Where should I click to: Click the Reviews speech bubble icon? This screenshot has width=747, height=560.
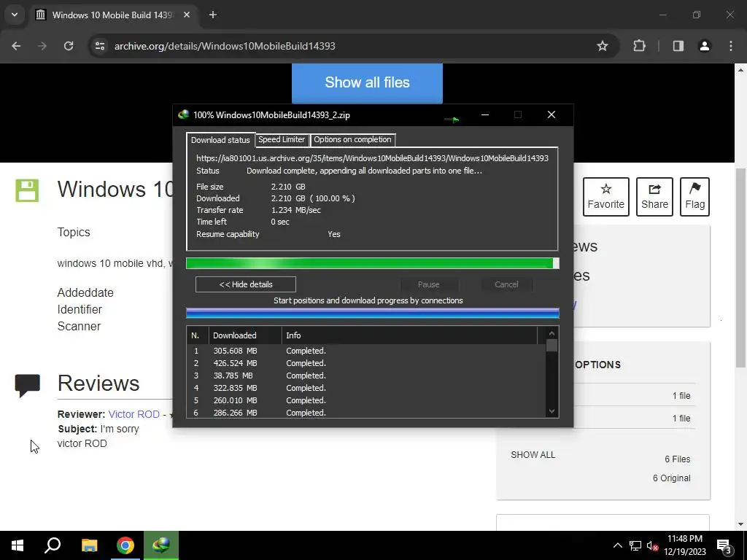(x=27, y=386)
